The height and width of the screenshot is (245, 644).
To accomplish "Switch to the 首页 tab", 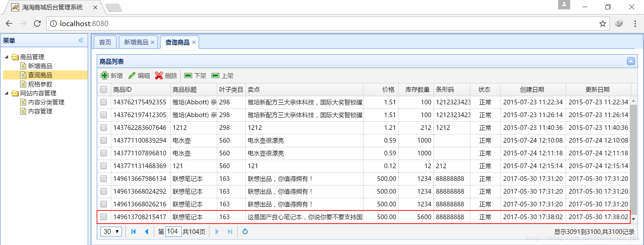I will 105,42.
